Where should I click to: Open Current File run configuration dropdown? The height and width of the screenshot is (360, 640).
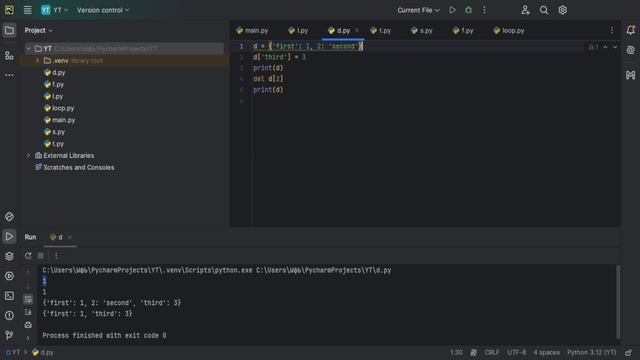tap(418, 10)
